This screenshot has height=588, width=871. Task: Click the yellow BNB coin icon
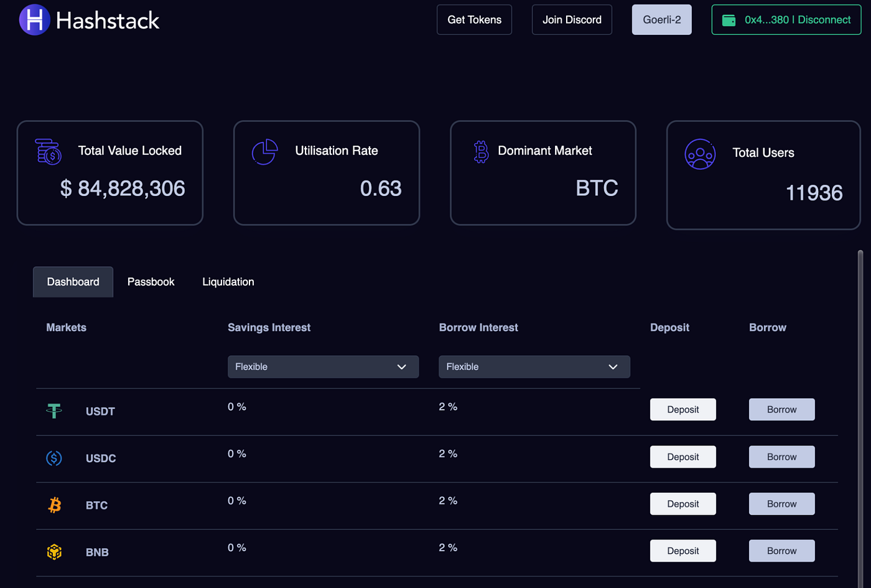54,552
